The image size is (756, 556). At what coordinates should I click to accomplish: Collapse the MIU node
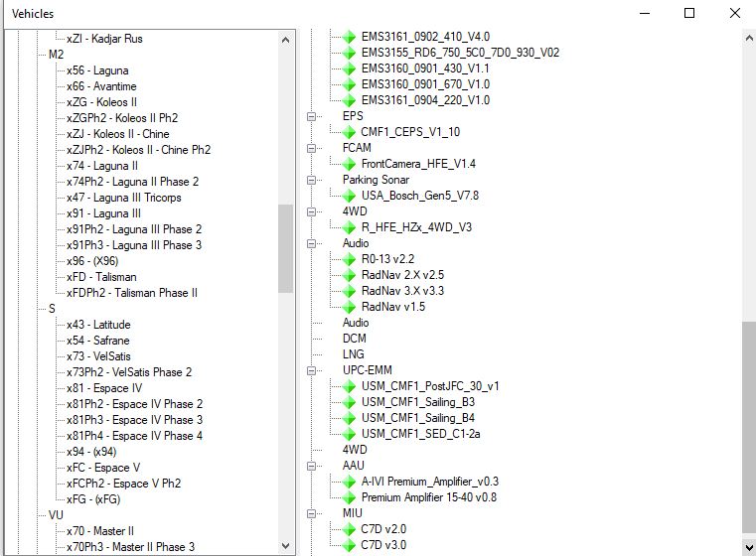pyautogui.click(x=312, y=513)
